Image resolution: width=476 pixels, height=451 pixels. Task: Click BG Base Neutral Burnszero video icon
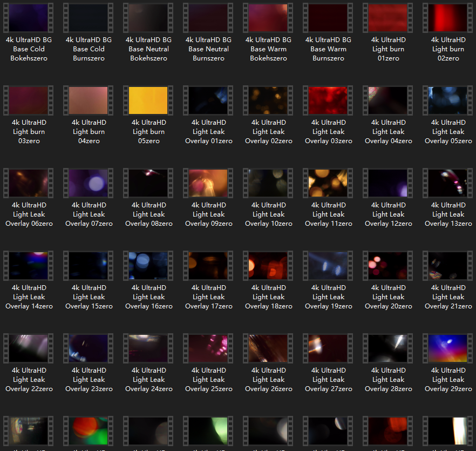tap(208, 18)
